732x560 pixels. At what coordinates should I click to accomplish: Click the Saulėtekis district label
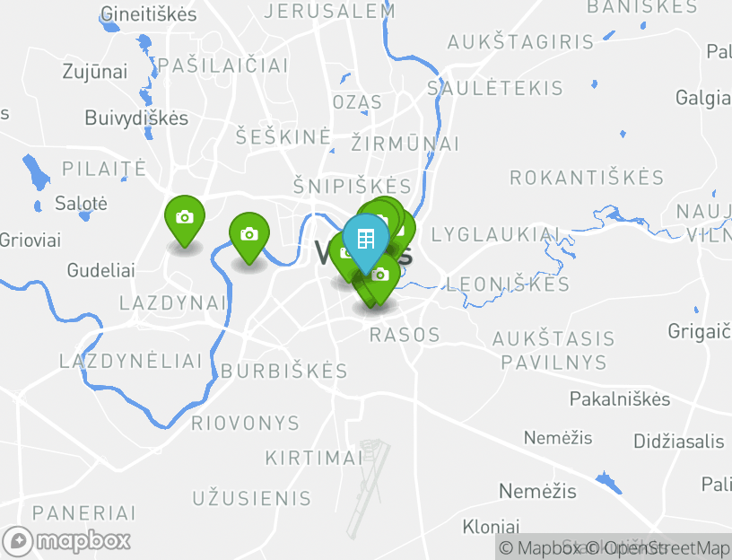[x=495, y=88]
